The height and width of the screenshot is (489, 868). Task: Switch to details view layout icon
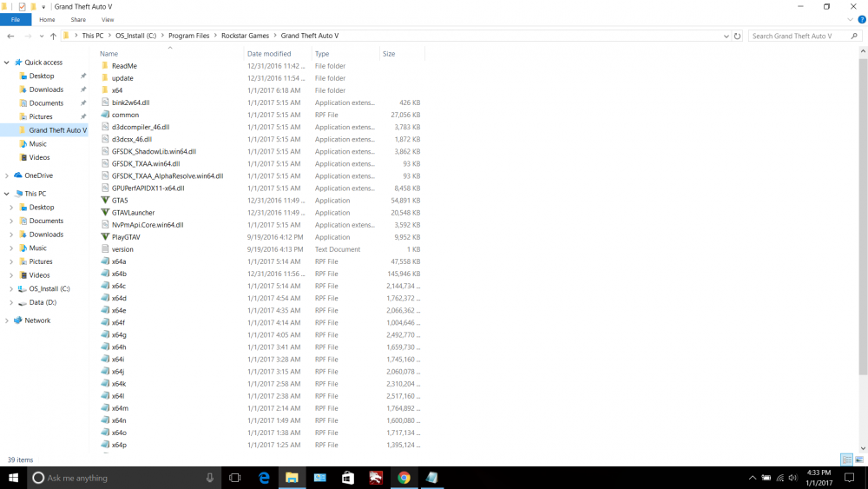point(847,459)
